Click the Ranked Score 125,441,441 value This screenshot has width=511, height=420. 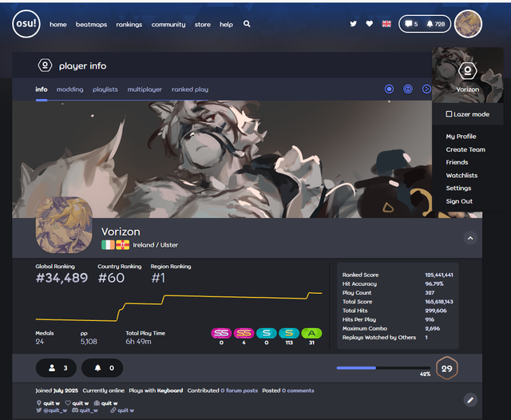[x=439, y=275]
